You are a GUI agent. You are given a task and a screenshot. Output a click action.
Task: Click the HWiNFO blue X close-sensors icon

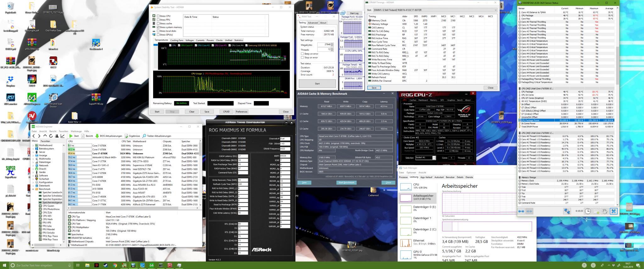tap(613, 211)
